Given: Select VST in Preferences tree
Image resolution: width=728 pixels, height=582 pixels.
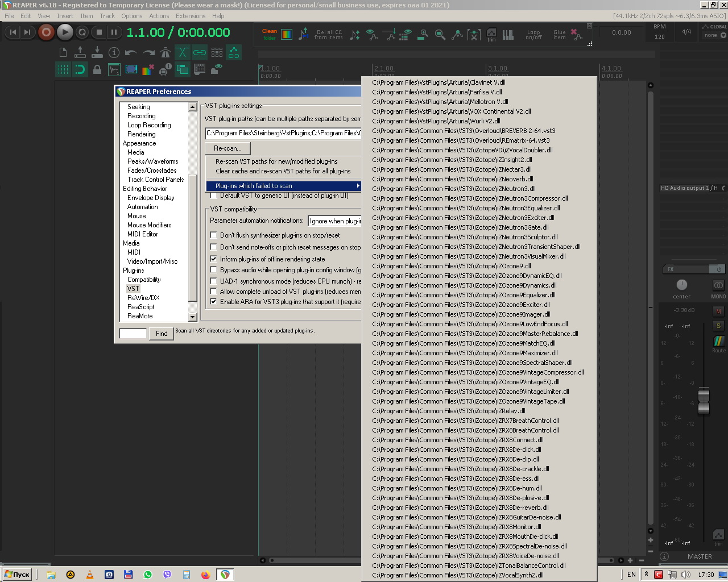Looking at the screenshot, I should pos(133,289).
